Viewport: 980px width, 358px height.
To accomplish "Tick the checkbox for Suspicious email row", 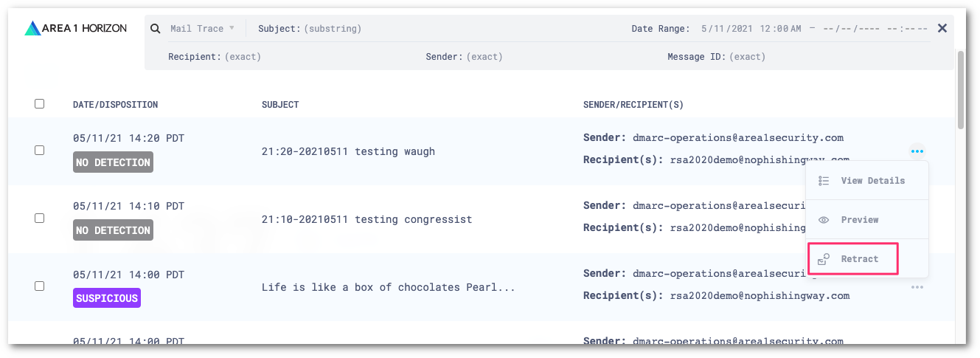I will 40,286.
